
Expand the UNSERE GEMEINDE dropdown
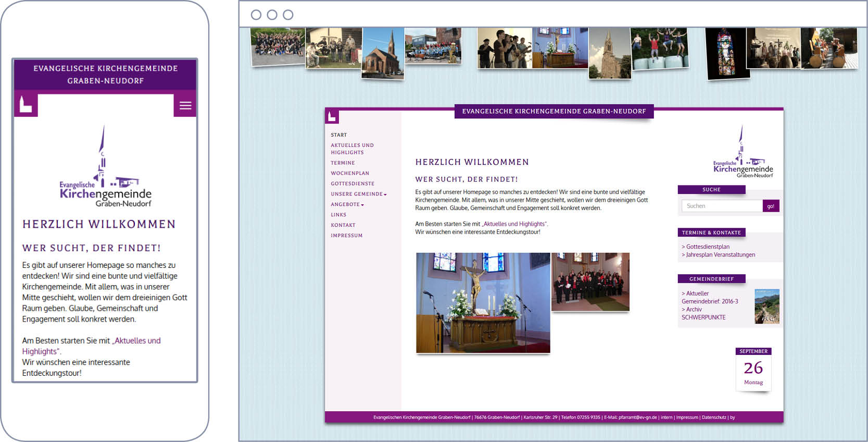359,194
